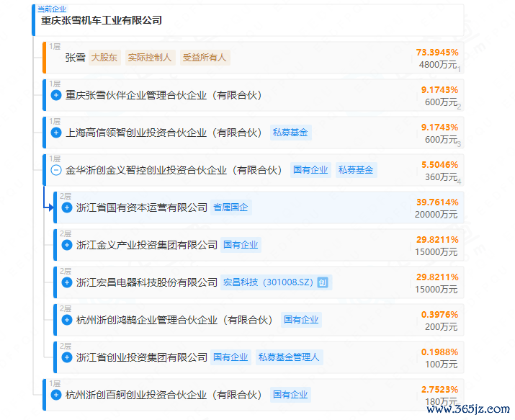Select the 0.3976% shareholding value
Image resolution: width=515 pixels, height=420 pixels.
[440, 315]
